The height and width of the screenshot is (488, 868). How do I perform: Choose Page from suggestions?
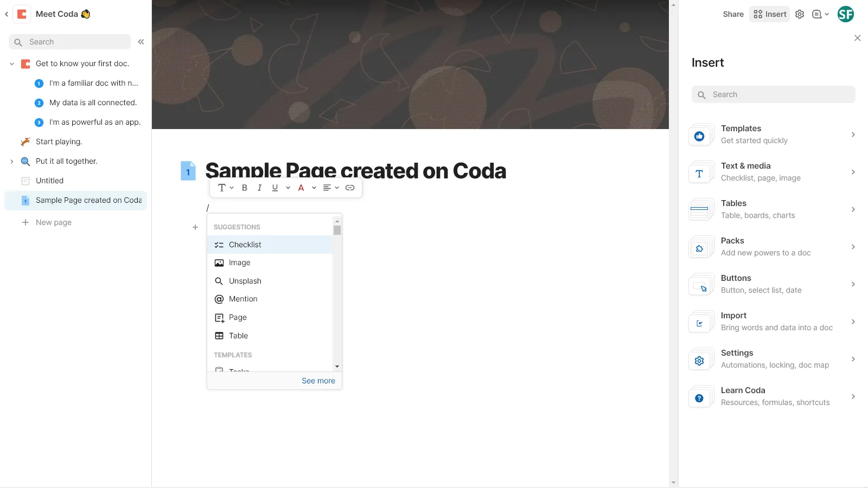(x=270, y=317)
